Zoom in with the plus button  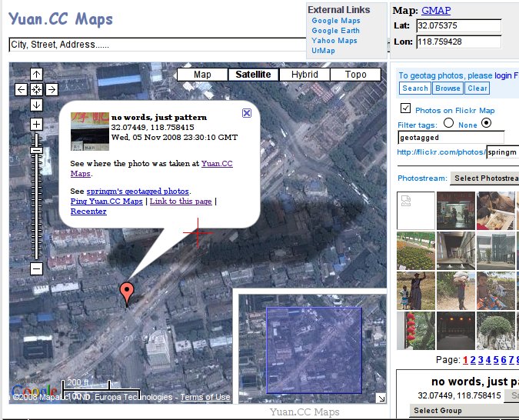tap(36, 124)
